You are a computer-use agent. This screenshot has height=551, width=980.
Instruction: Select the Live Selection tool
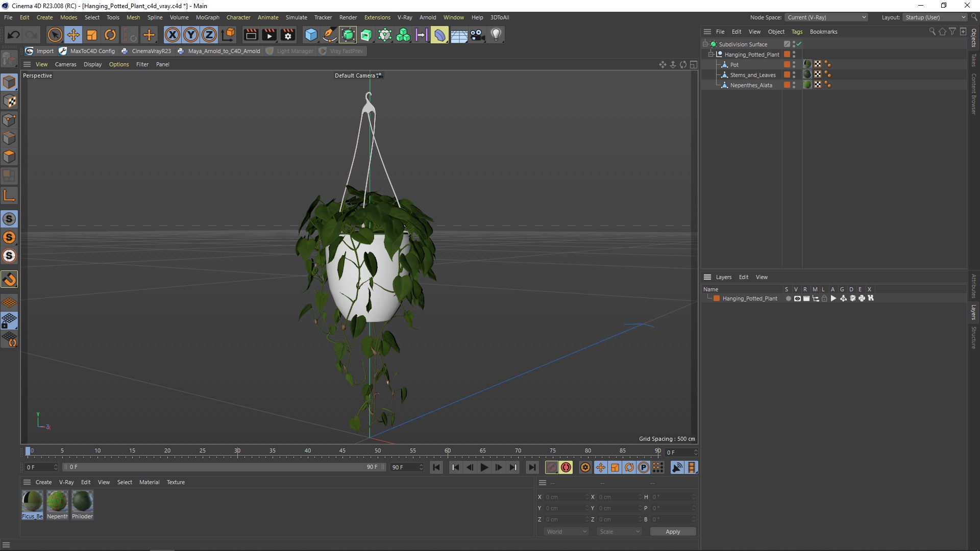click(55, 35)
